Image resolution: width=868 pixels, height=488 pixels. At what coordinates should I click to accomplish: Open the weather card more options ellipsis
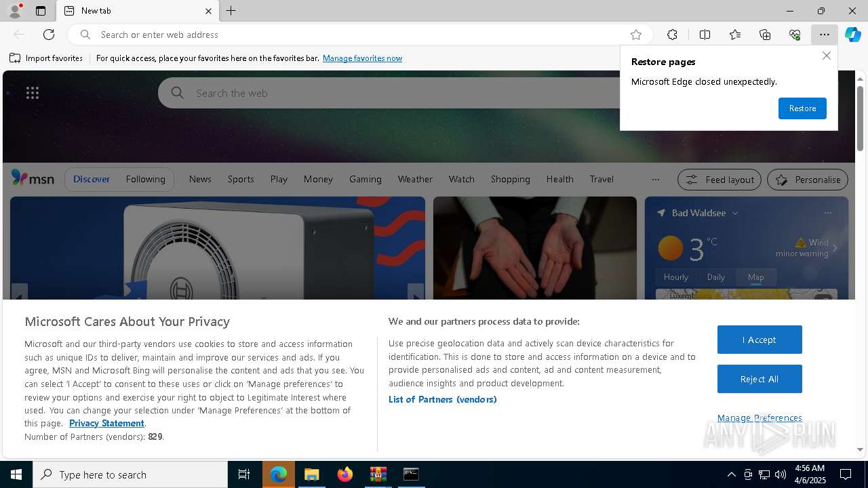[827, 213]
